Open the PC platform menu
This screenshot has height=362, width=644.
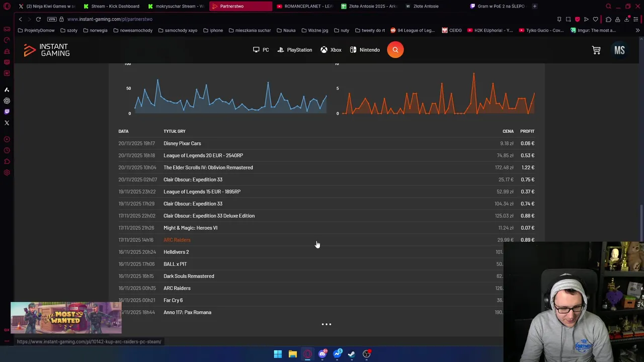click(261, 50)
